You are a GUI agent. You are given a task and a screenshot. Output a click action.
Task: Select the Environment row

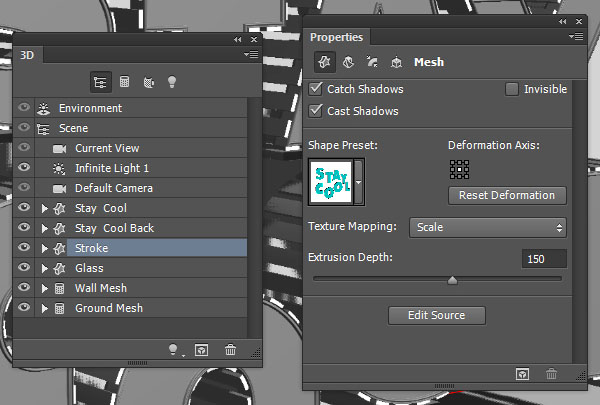point(130,108)
